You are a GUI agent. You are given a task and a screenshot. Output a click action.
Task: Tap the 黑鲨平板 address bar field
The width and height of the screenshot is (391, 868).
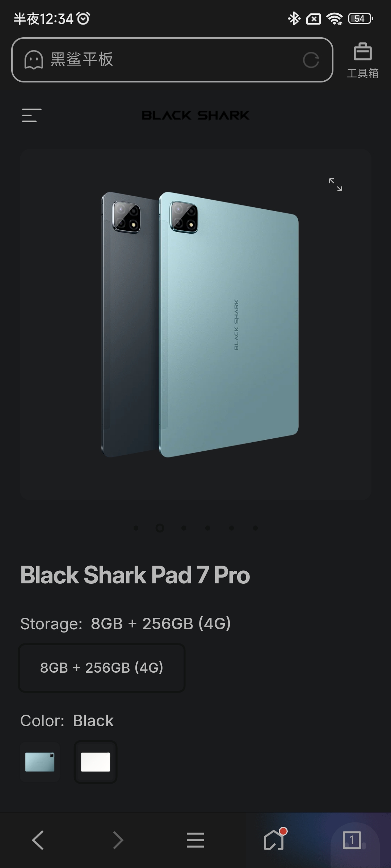tap(172, 60)
